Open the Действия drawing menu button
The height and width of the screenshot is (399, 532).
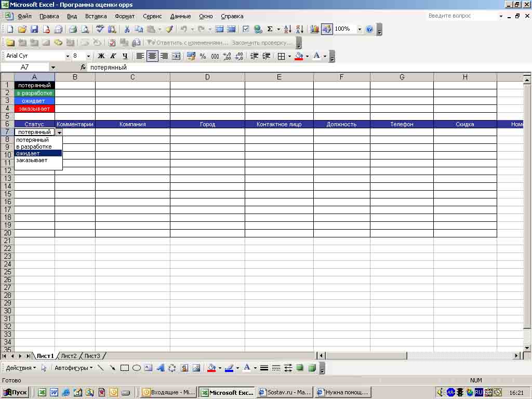(21, 368)
